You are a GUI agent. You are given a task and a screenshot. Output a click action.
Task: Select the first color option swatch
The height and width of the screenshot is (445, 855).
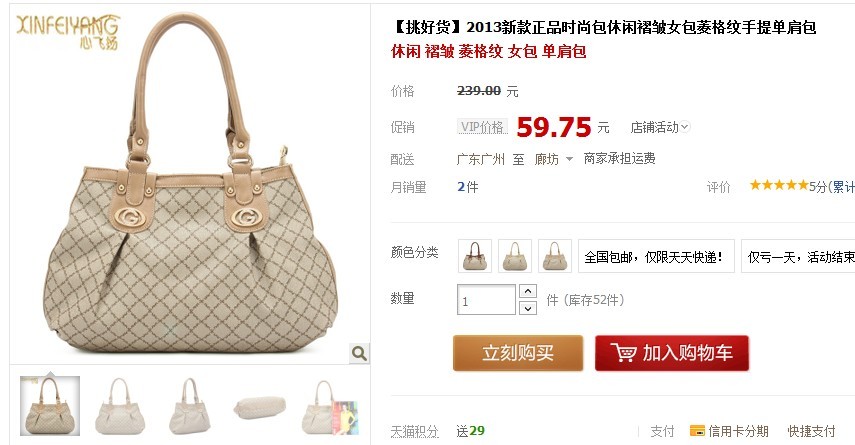475,256
